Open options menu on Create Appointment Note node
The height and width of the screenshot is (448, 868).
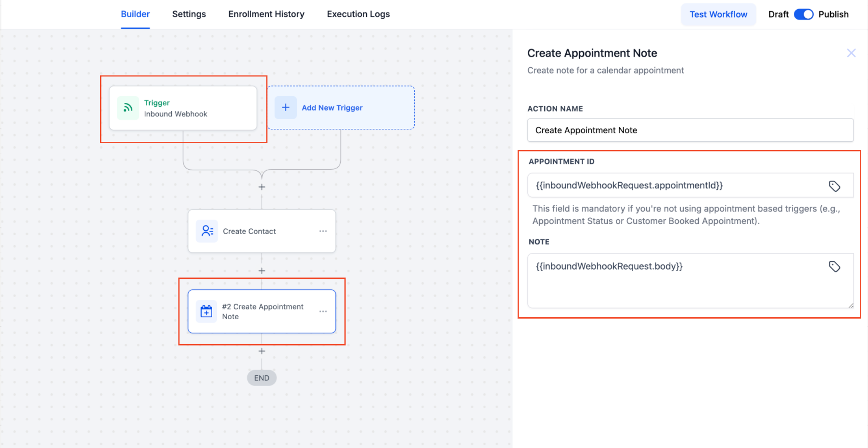(323, 311)
